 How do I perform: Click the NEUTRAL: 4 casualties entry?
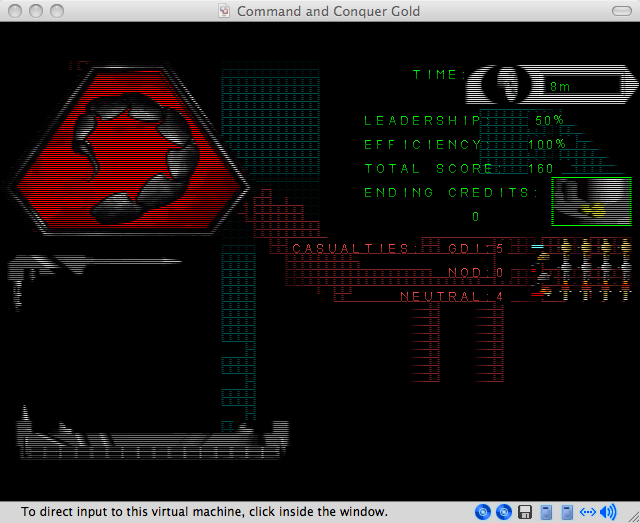[451, 296]
